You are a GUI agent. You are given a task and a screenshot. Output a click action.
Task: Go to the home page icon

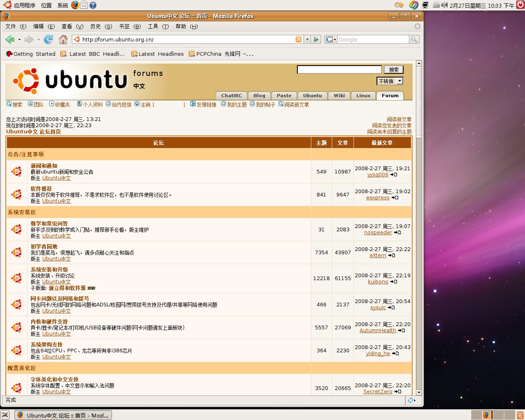(x=63, y=39)
